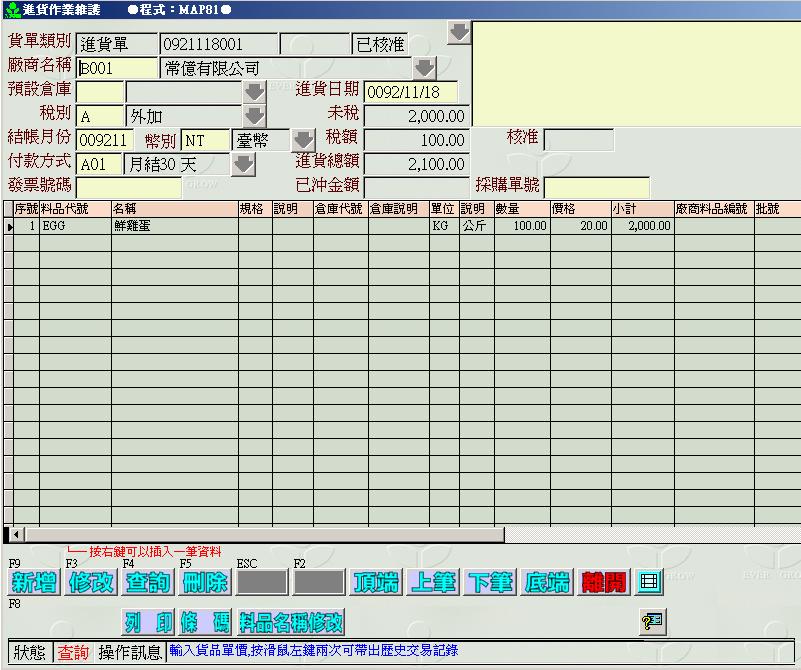This screenshot has height=670, width=801.
Task: Open the 預設倉庫 warehouse dropdown arrow
Action: pos(255,92)
